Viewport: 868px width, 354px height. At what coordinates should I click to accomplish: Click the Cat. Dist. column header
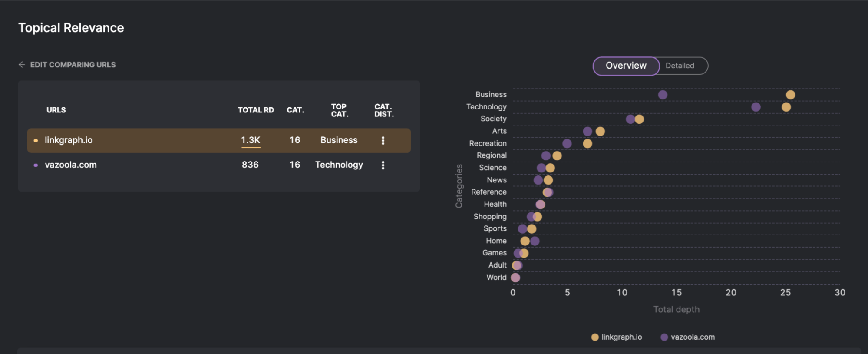pos(384,110)
